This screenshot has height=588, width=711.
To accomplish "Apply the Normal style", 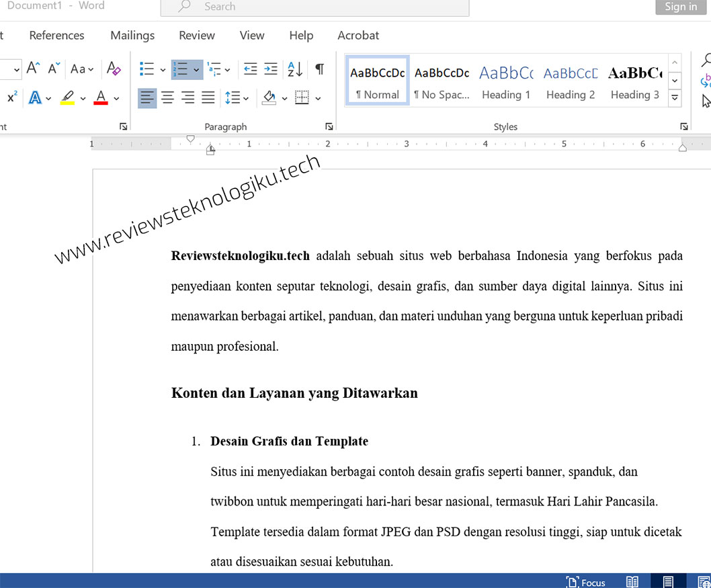I will (377, 81).
